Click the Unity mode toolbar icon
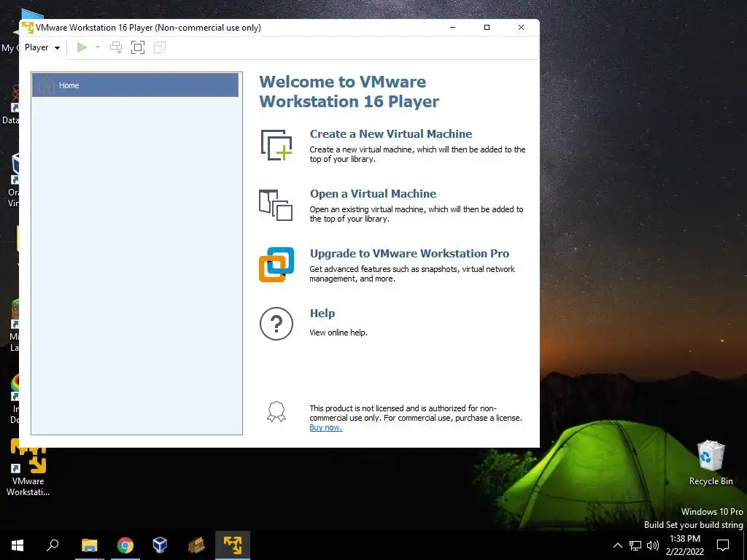The height and width of the screenshot is (560, 747). pos(160,47)
